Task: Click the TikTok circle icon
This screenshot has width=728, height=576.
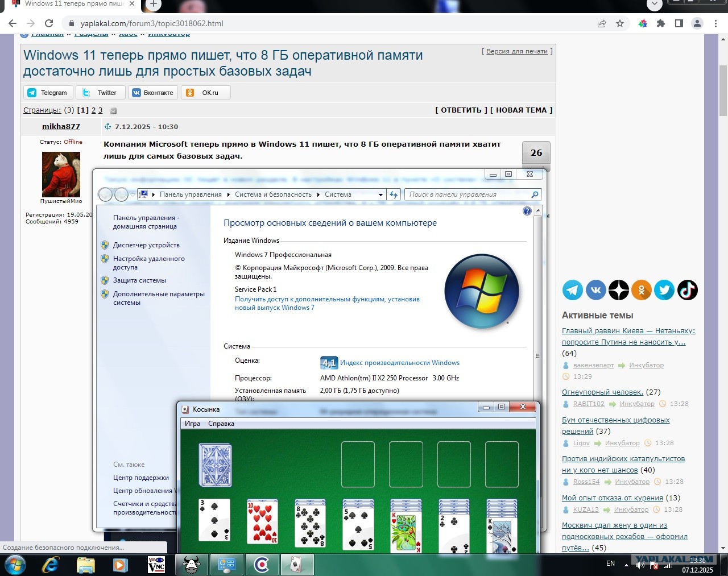Action: tap(687, 290)
